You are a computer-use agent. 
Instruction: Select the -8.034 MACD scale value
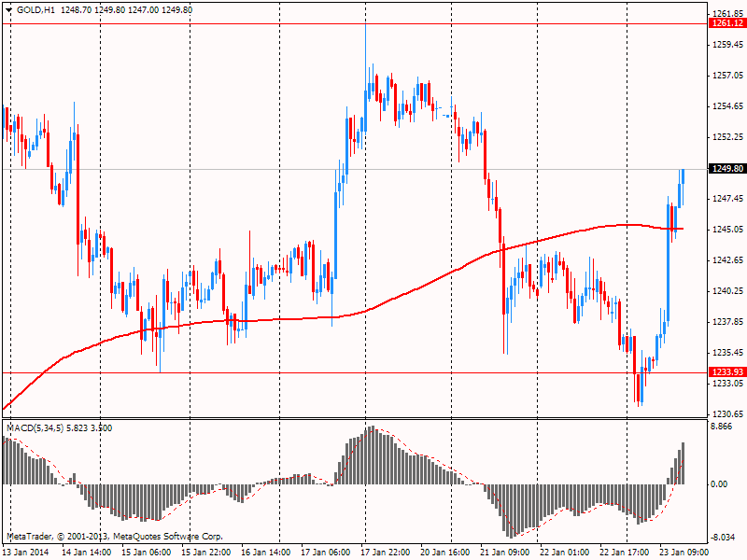[722, 538]
